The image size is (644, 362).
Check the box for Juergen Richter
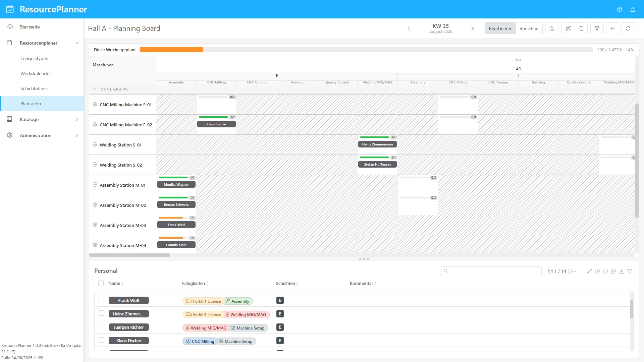tap(101, 326)
